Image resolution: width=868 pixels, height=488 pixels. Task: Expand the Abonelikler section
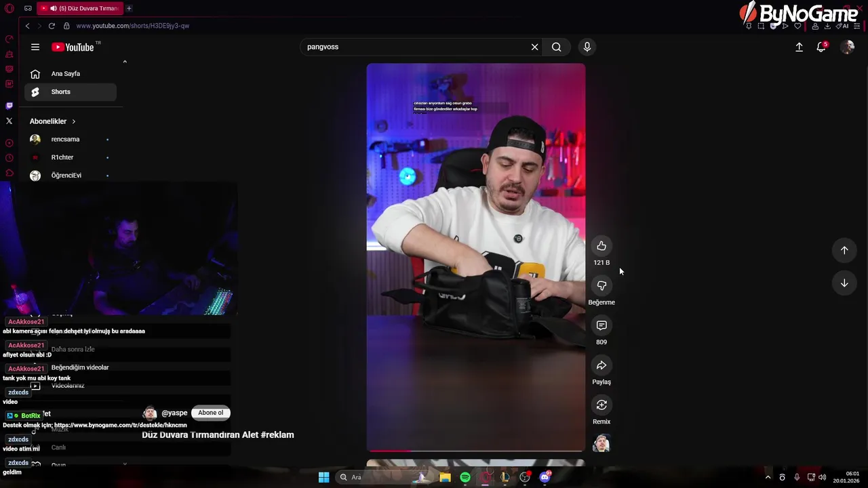53,121
